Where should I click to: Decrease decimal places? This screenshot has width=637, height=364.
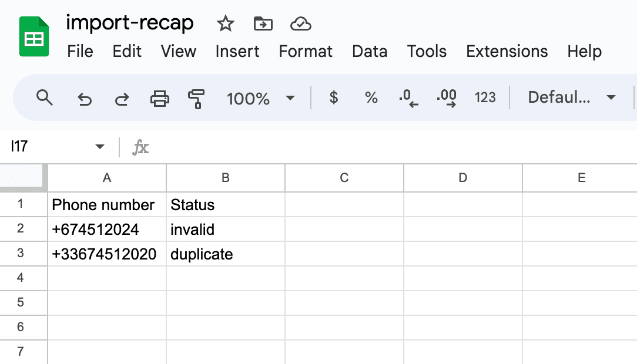pyautogui.click(x=408, y=97)
